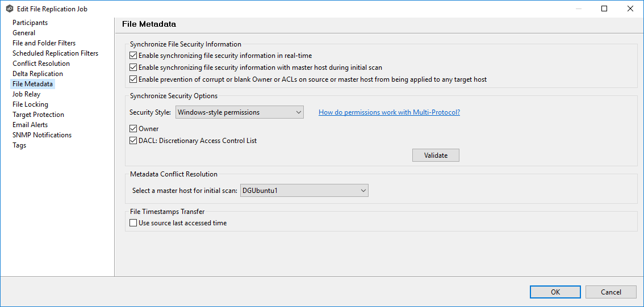Click the app icon in title bar
Viewport: 644px width, 307px height.
coord(9,9)
